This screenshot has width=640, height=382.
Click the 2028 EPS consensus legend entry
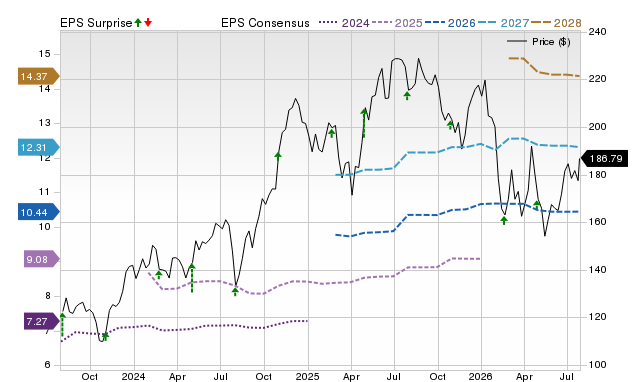[x=556, y=23]
